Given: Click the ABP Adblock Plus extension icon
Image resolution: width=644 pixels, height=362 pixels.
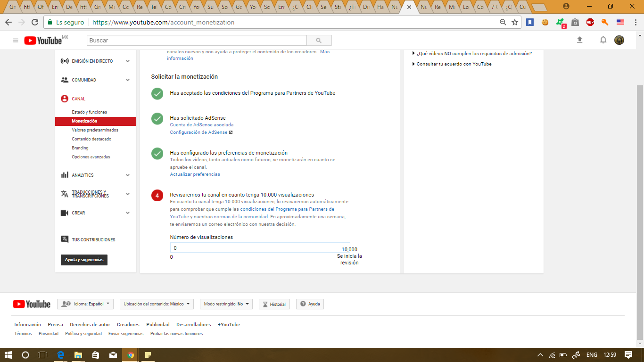Looking at the screenshot, I should click(590, 22).
